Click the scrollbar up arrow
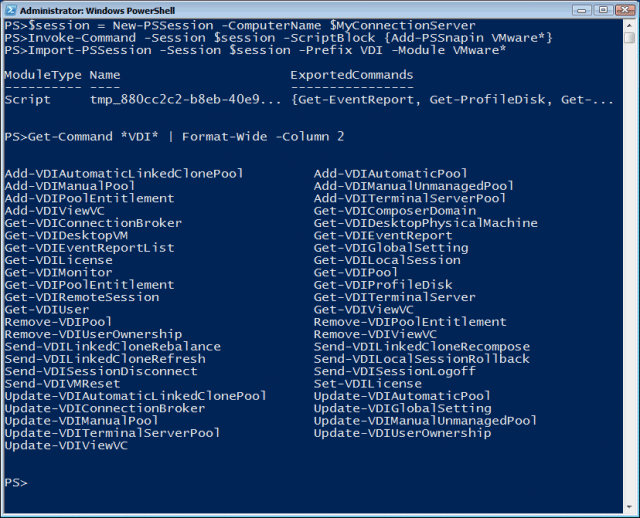This screenshot has height=518, width=640. point(629,25)
